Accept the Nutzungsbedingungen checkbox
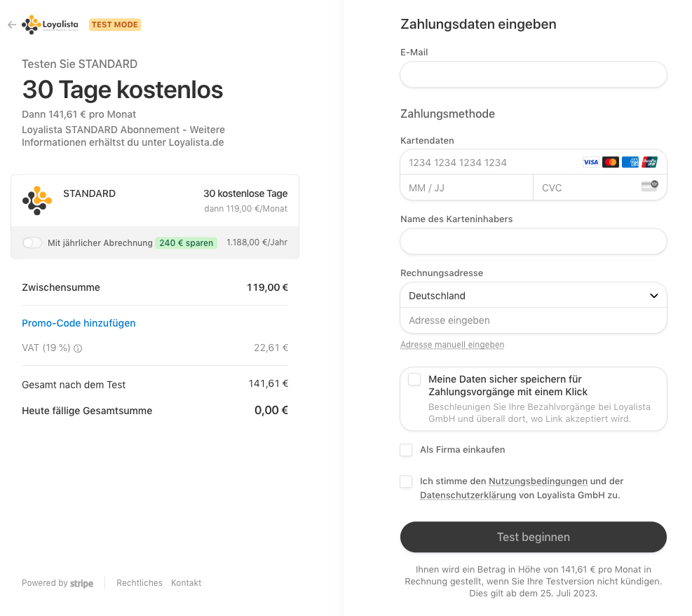Image resolution: width=692 pixels, height=616 pixels. tap(406, 481)
